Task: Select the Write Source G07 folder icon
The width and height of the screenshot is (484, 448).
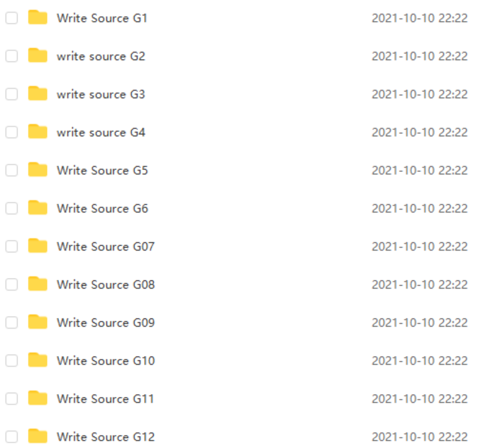Action: [37, 246]
